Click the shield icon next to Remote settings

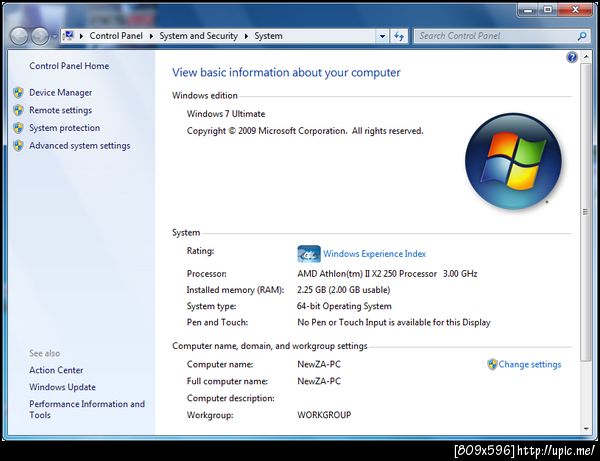tap(18, 110)
